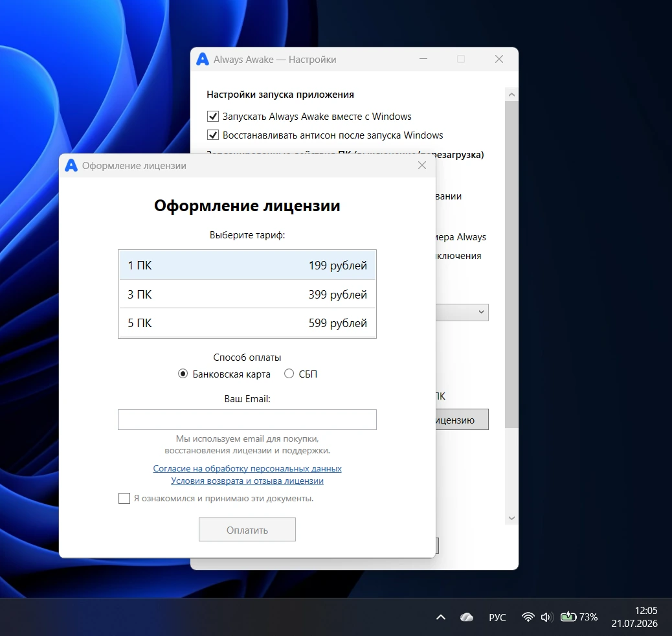The width and height of the screenshot is (672, 636).
Task: Choose Банковская карта payment option
Action: click(x=183, y=374)
